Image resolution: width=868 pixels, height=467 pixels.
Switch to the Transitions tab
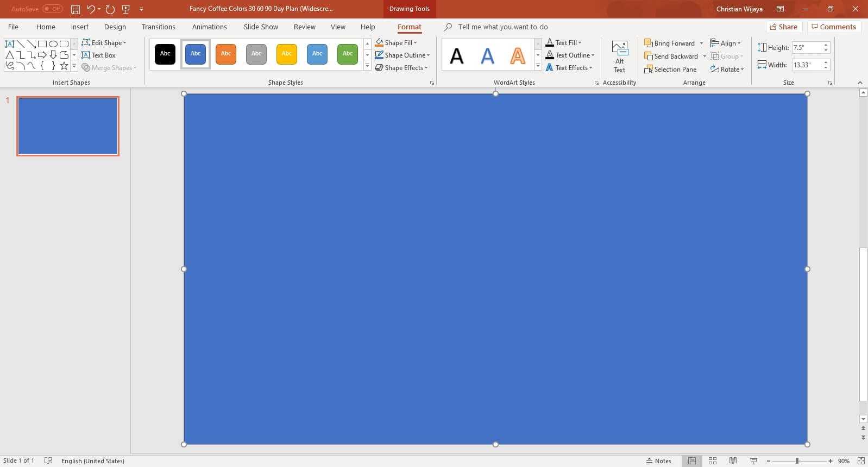point(159,27)
